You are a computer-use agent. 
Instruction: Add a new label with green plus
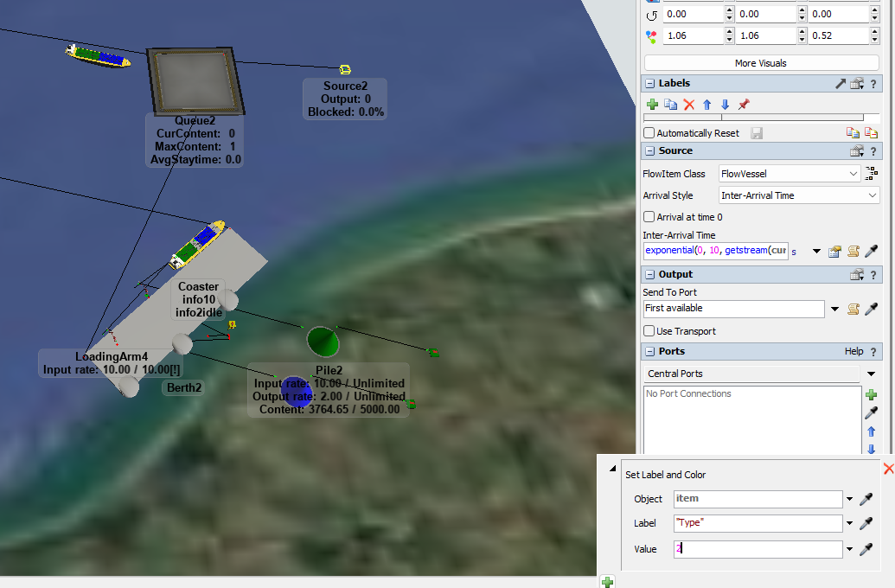click(x=653, y=105)
